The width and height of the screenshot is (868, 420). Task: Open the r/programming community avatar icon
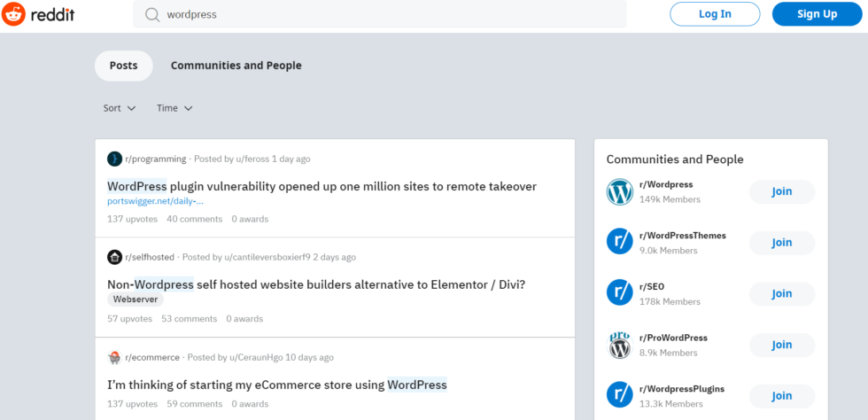(x=114, y=159)
